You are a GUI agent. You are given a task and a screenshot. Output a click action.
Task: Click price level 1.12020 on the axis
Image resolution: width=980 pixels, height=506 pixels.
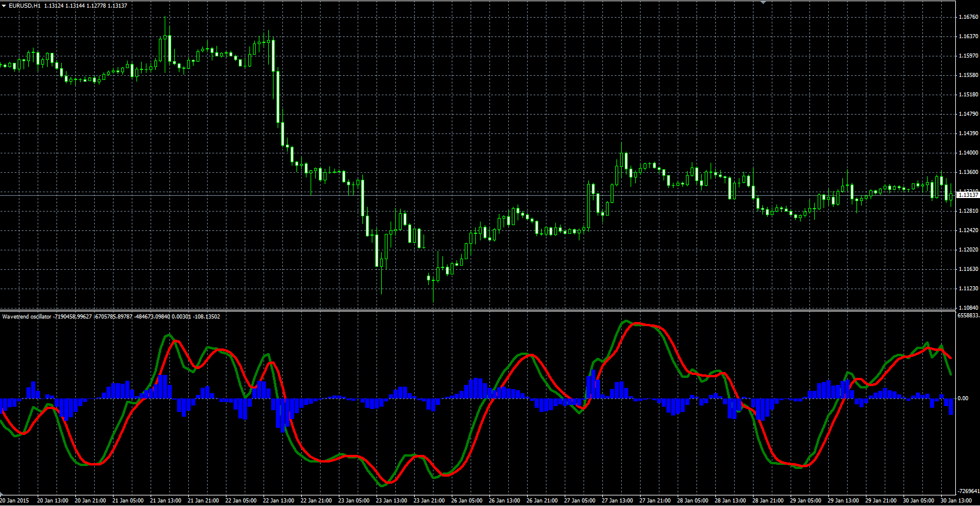point(968,250)
